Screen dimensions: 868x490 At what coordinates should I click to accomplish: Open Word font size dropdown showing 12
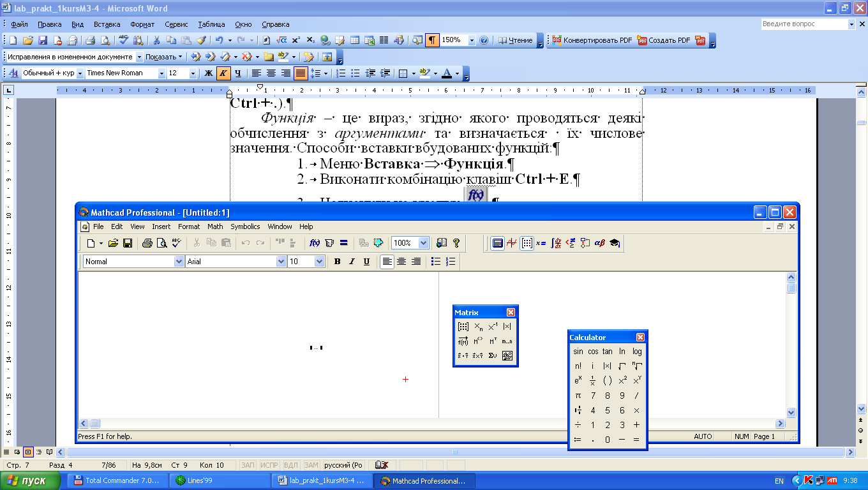pos(193,73)
